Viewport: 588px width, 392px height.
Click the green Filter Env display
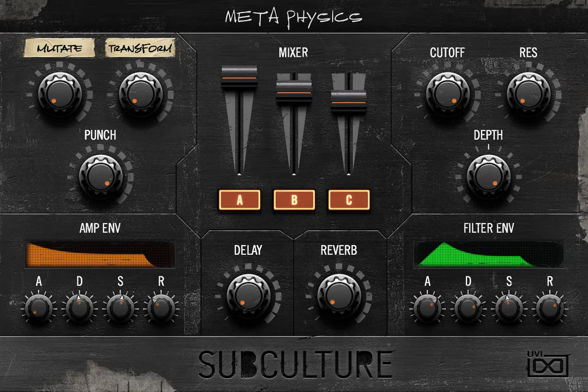(x=488, y=254)
